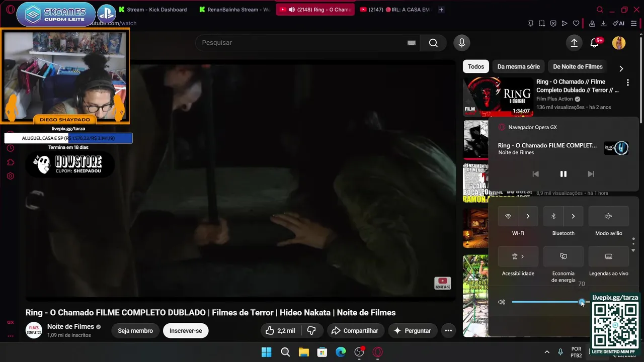Select the Da mesma série chip
The image size is (644, 362).
[518, 66]
